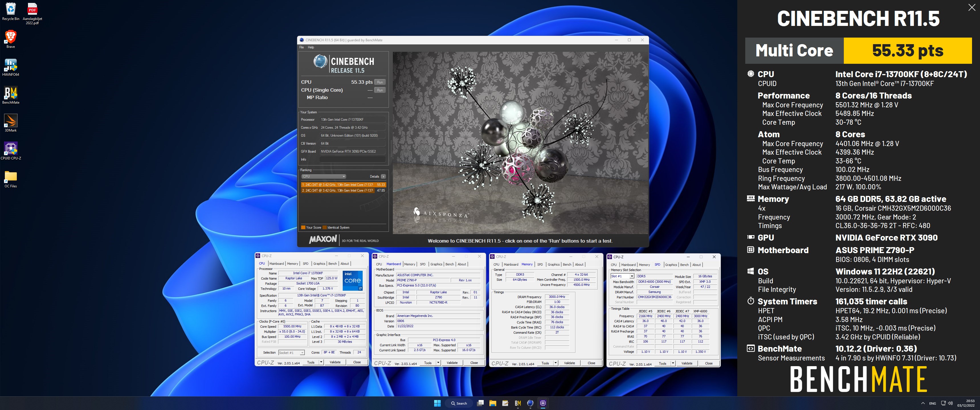Image resolution: width=980 pixels, height=410 pixels.
Task: Open the OC Files folder on the desktop
Action: click(11, 178)
